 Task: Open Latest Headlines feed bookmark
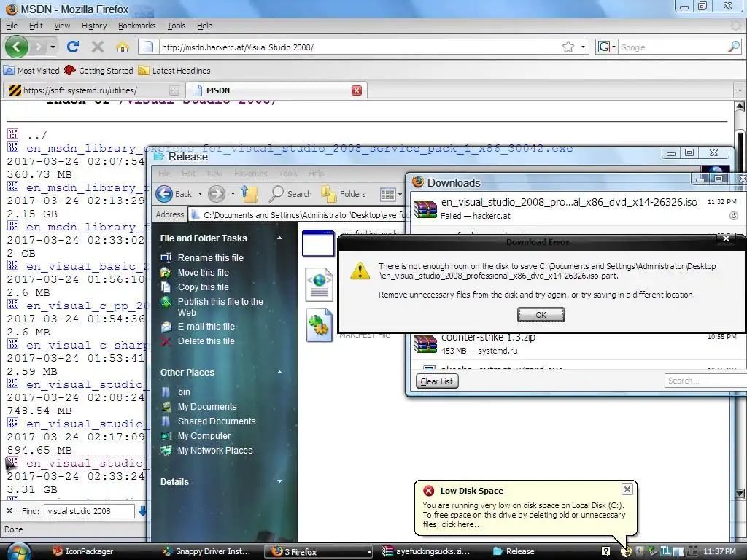tap(174, 71)
